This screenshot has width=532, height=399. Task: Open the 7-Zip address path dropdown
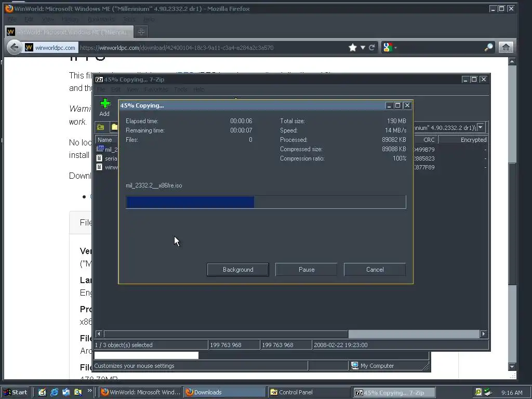[481, 127]
